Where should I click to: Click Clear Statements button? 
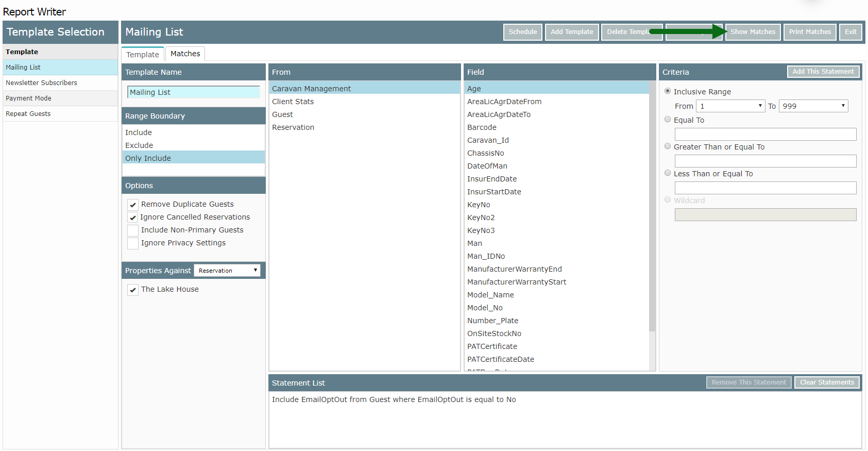point(827,382)
